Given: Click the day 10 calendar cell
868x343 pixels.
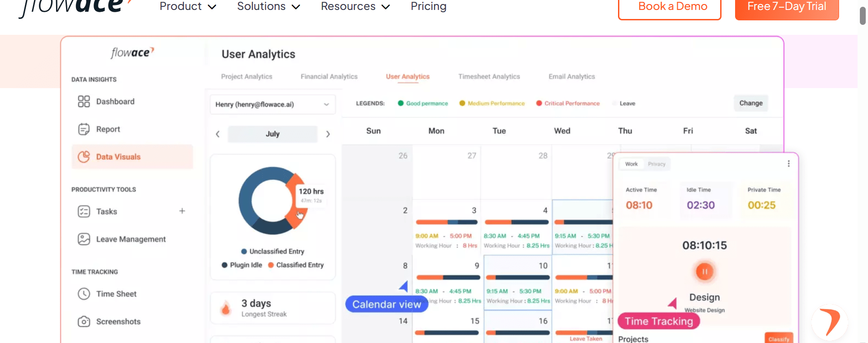Looking at the screenshot, I should click(x=518, y=283).
